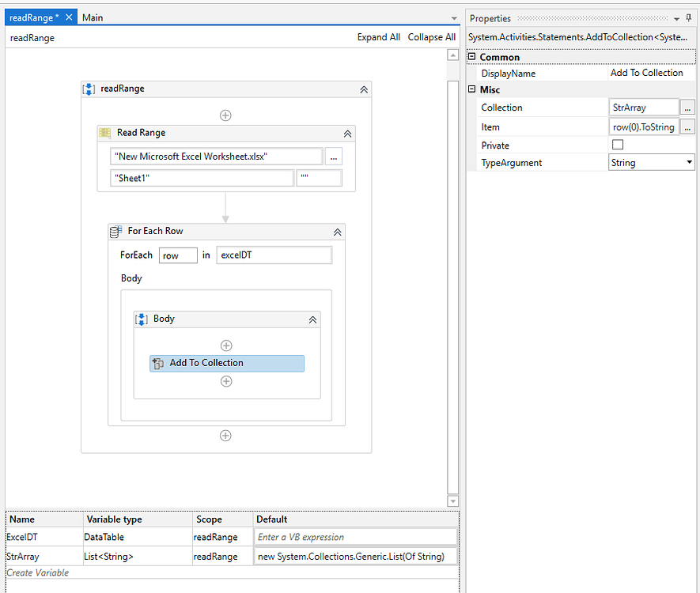Click the Body sequence icon
The width and height of the screenshot is (700, 593).
(x=140, y=319)
